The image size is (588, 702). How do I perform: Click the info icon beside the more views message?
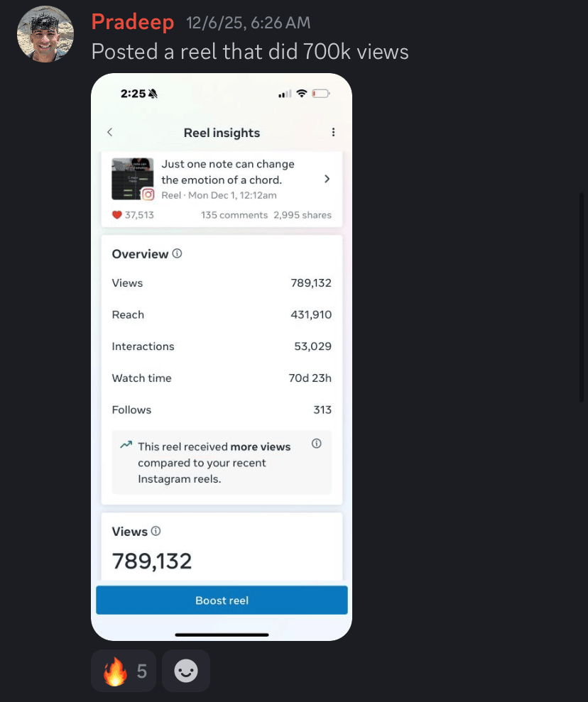click(x=317, y=442)
